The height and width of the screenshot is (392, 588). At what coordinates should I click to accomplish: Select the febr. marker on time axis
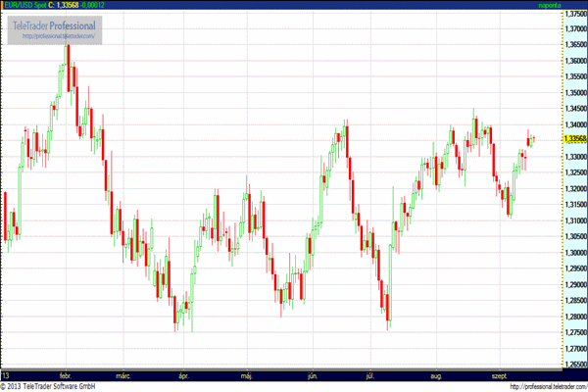66,375
